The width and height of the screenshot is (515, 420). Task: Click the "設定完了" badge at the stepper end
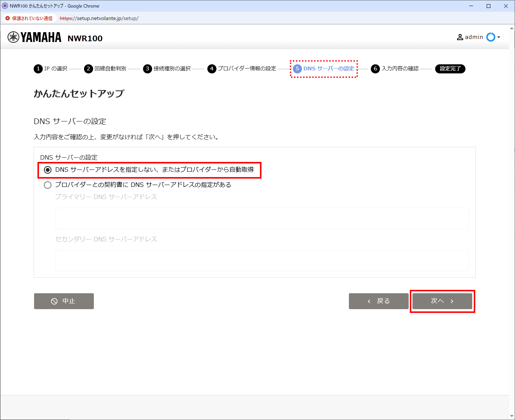450,68
